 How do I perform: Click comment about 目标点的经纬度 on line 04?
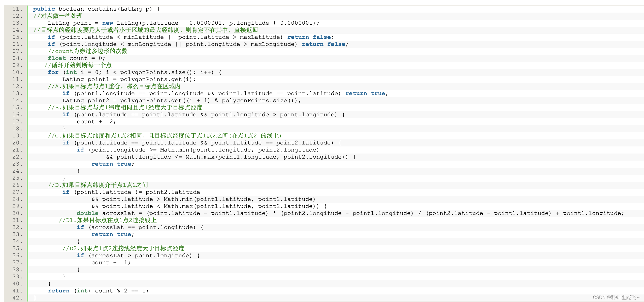(x=146, y=30)
